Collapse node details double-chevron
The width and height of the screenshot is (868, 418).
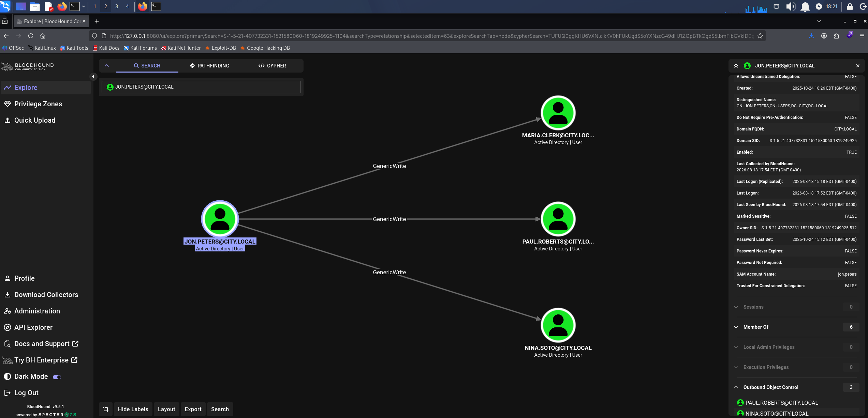coord(736,66)
